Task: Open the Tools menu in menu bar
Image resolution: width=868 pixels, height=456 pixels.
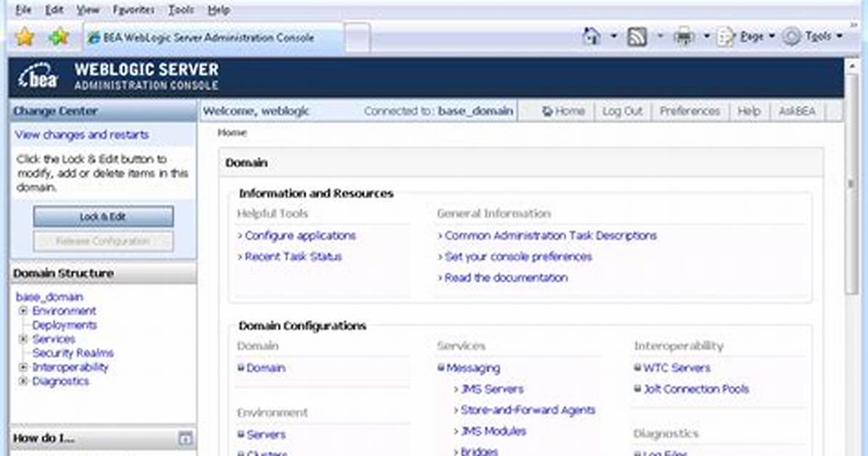Action: pyautogui.click(x=181, y=9)
